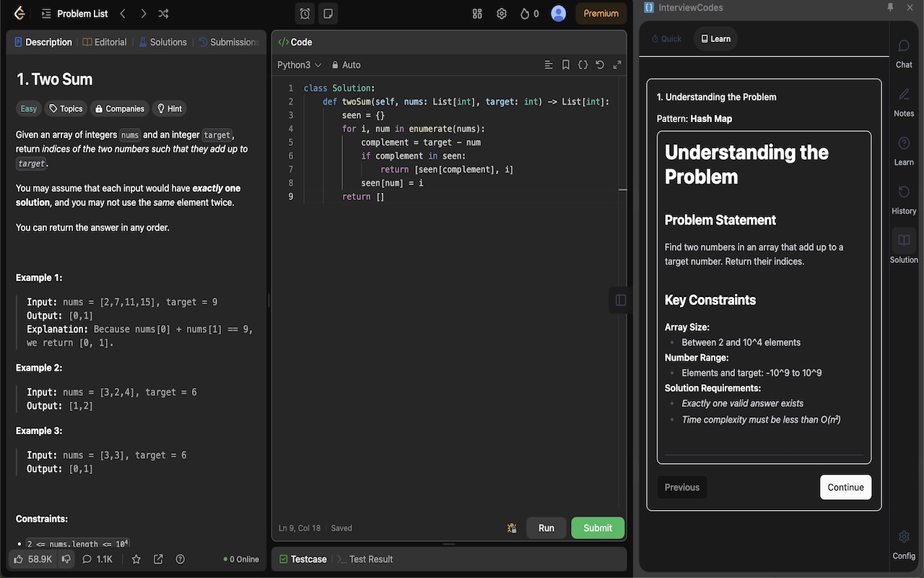Reset code with the revert arrow icon
The width and height of the screenshot is (924, 578).
[599, 64]
